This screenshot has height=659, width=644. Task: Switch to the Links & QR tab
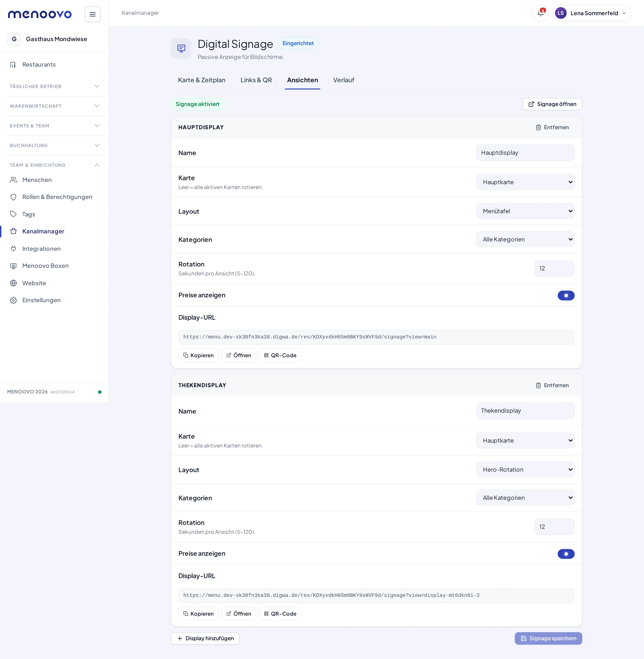click(x=256, y=80)
